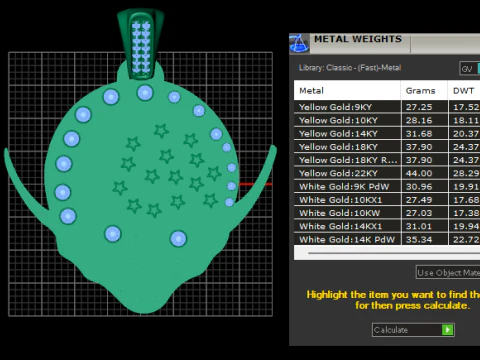The width and height of the screenshot is (480, 360).
Task: Select the Yellow Gold:18KY row
Action: click(x=387, y=147)
